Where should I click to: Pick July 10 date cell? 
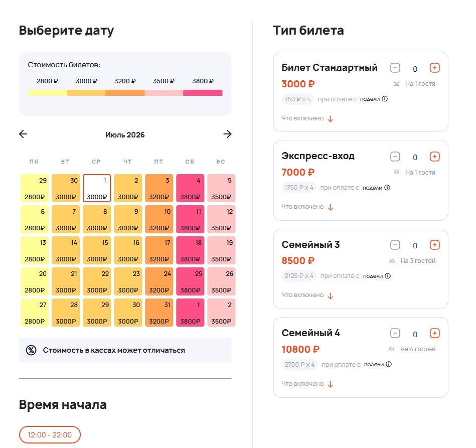point(159,219)
